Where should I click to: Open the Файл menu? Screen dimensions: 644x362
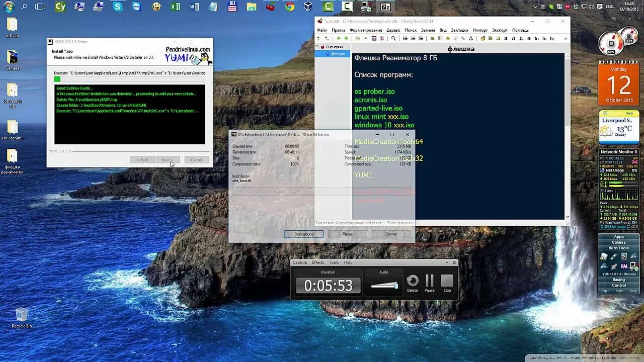[x=322, y=30]
